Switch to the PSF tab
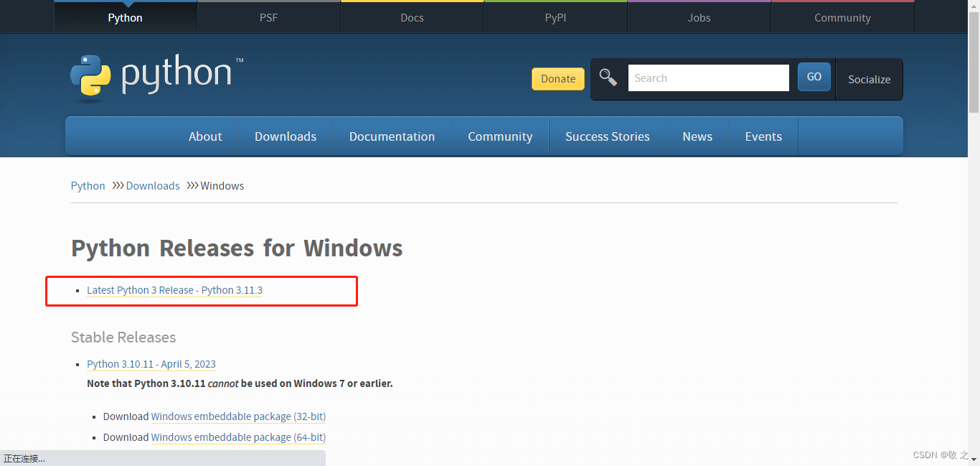The width and height of the screenshot is (980, 466). [x=268, y=17]
